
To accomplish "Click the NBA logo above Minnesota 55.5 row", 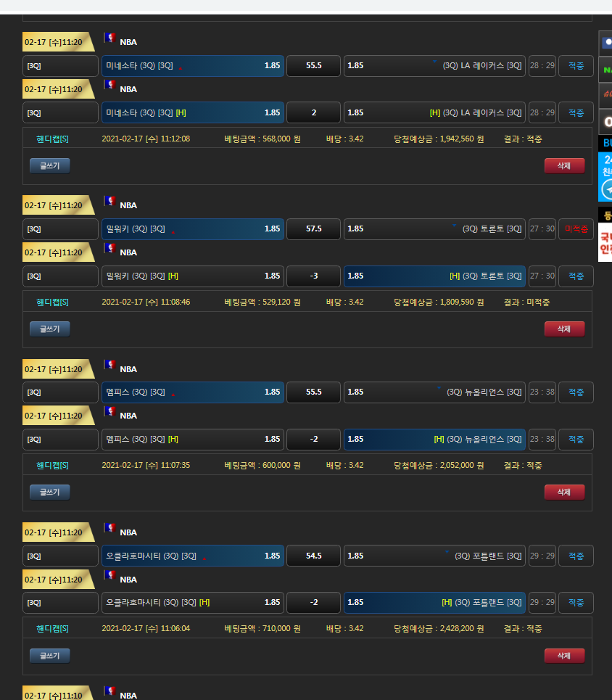I will click(x=110, y=38).
